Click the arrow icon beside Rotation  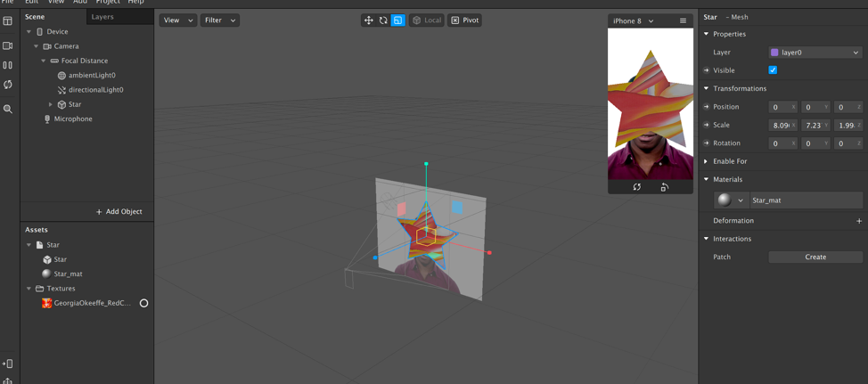(706, 143)
